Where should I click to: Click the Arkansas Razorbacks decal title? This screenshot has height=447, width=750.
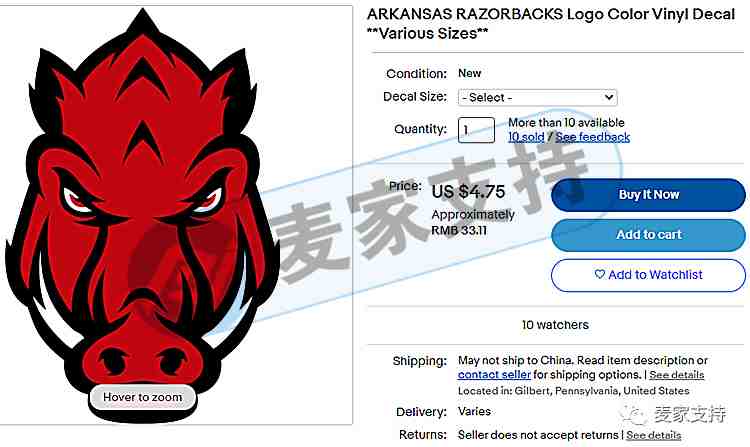coord(551,24)
